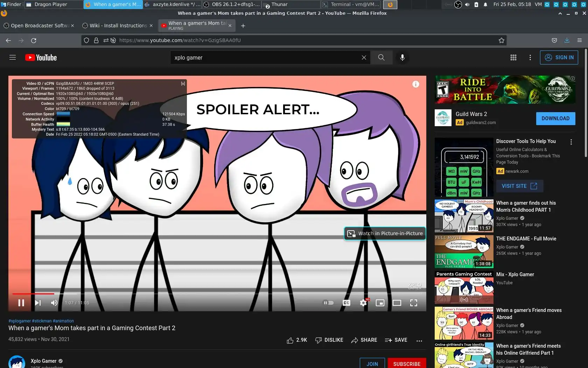Open options for Discover Tools ad

571,142
